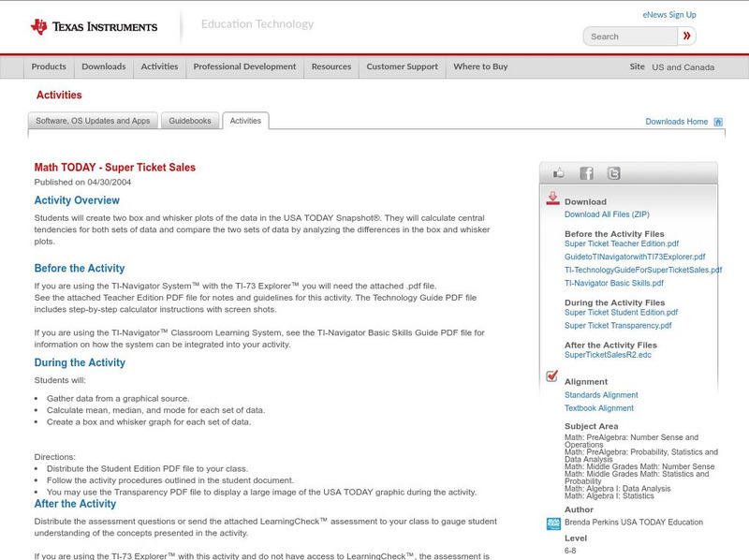749x560 pixels.
Task: Click the thumbs-up like icon
Action: point(558,173)
